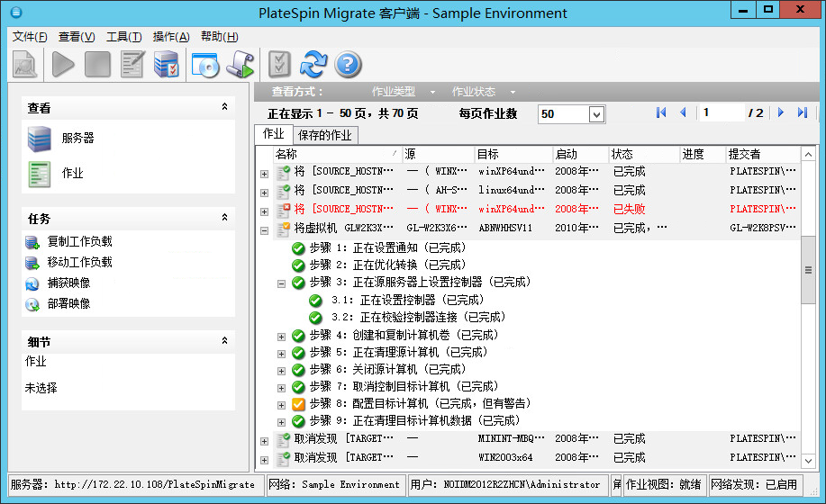The height and width of the screenshot is (504, 826).
Task: Click the script scroll with play icon
Action: pyautogui.click(x=240, y=64)
